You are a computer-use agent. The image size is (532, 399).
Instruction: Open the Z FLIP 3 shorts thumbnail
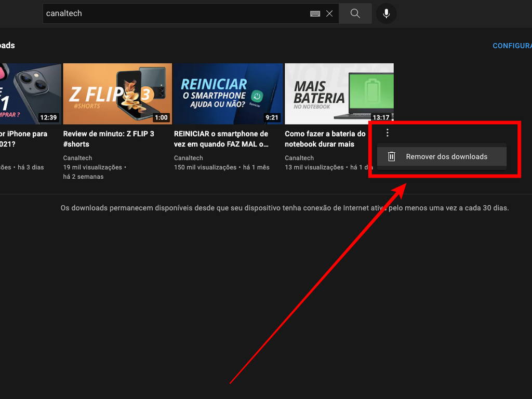tap(117, 94)
